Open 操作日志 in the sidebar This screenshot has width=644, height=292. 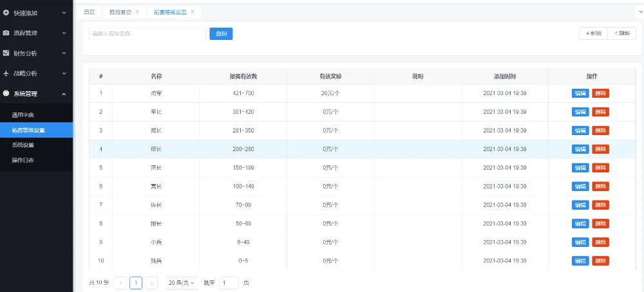pos(23,160)
